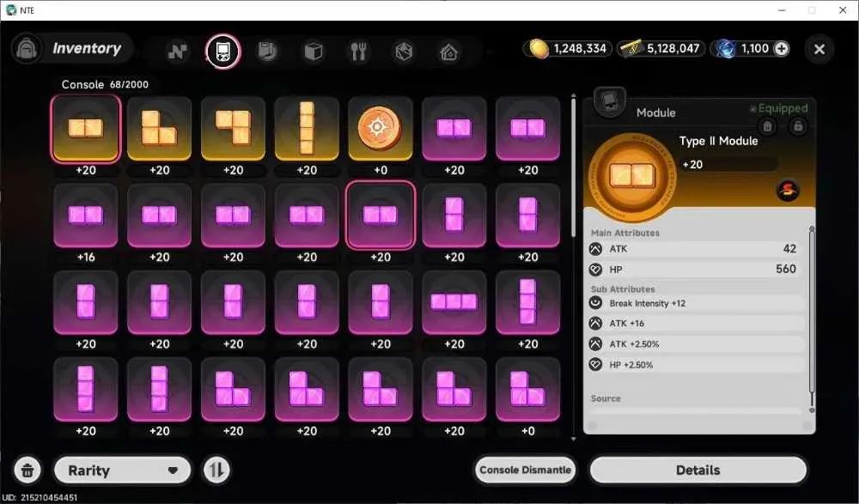Select the purple three-block horizontal module
This screenshot has height=504, width=859.
(x=454, y=302)
